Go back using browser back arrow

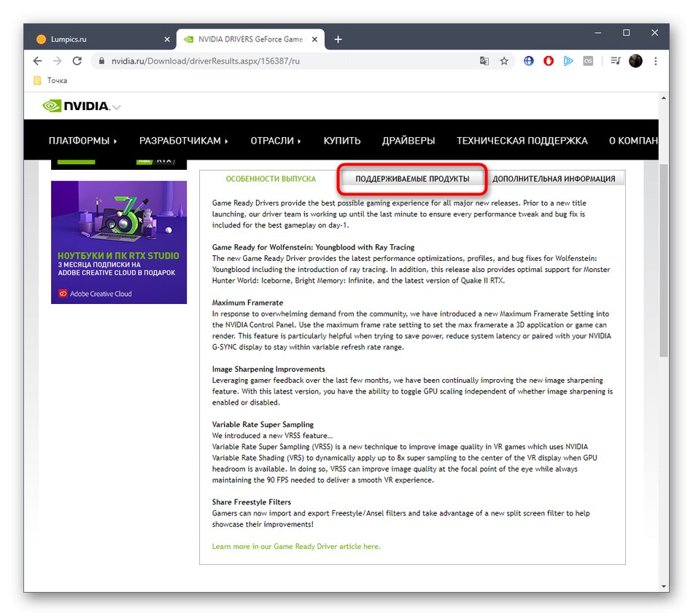[37, 61]
